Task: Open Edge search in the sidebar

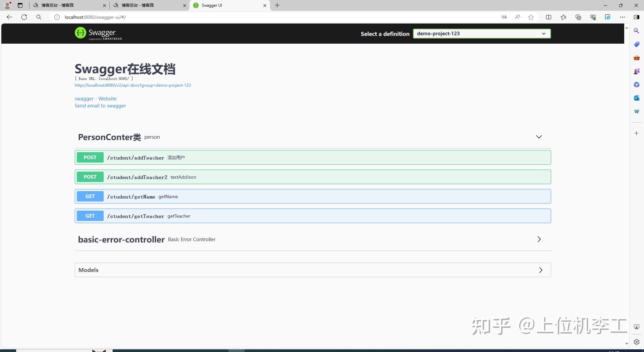Action: tap(636, 31)
